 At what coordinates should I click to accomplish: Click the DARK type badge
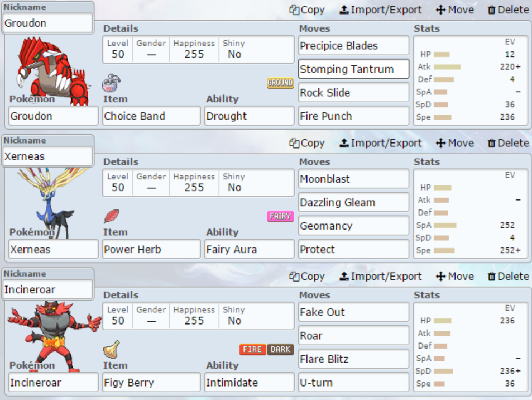click(280, 349)
